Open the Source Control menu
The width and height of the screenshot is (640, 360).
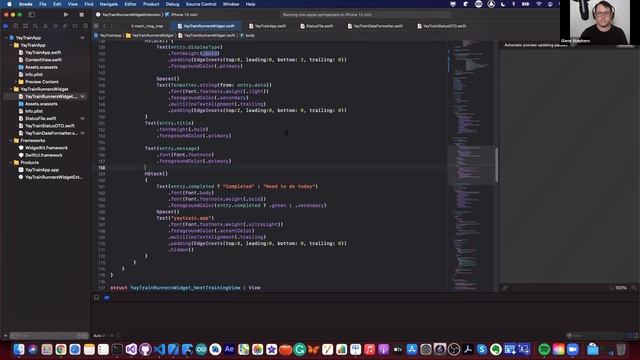201,4
